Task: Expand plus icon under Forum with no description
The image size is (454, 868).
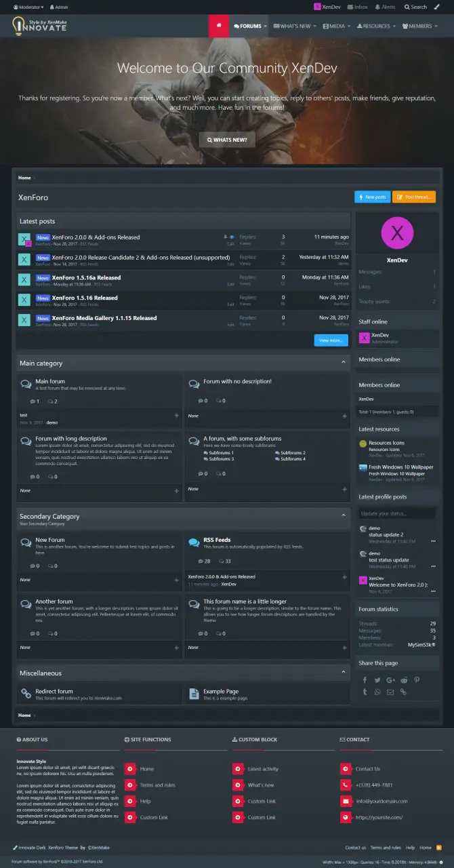Action: (344, 416)
